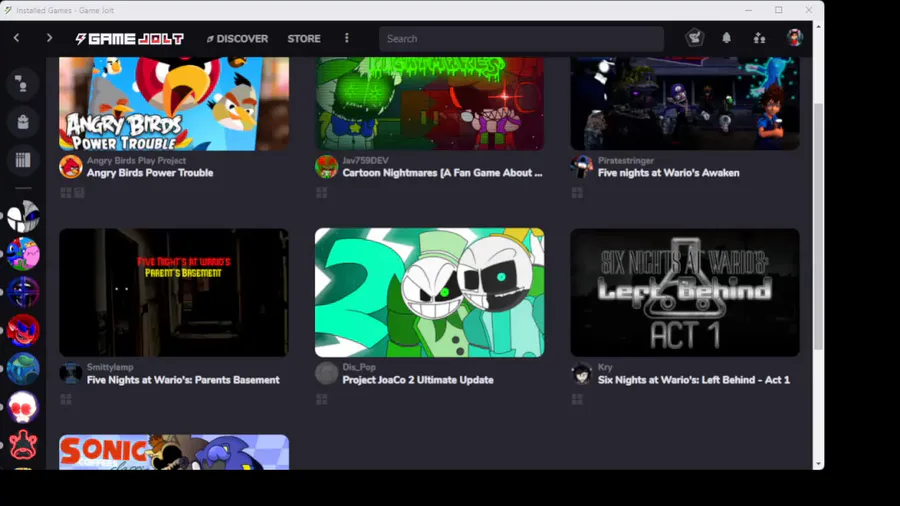Open the quests icon in header
This screenshot has width=900, height=506.
click(x=695, y=38)
